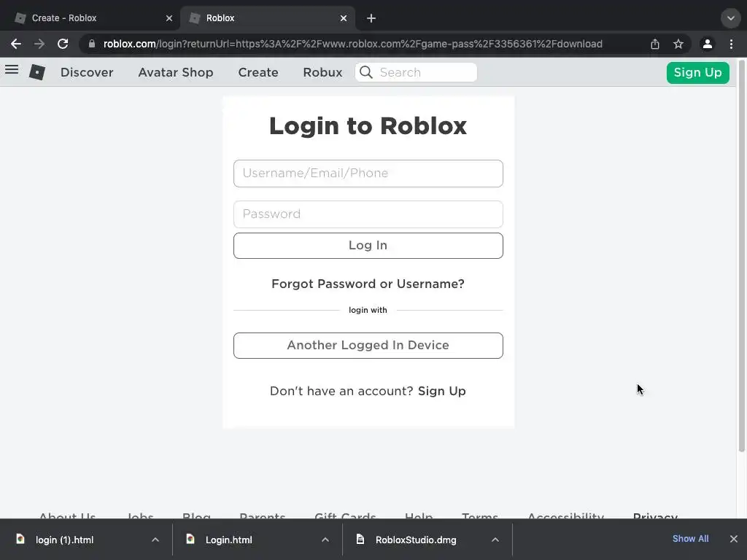Click the search magnifier icon
The width and height of the screenshot is (747, 560).
click(366, 72)
